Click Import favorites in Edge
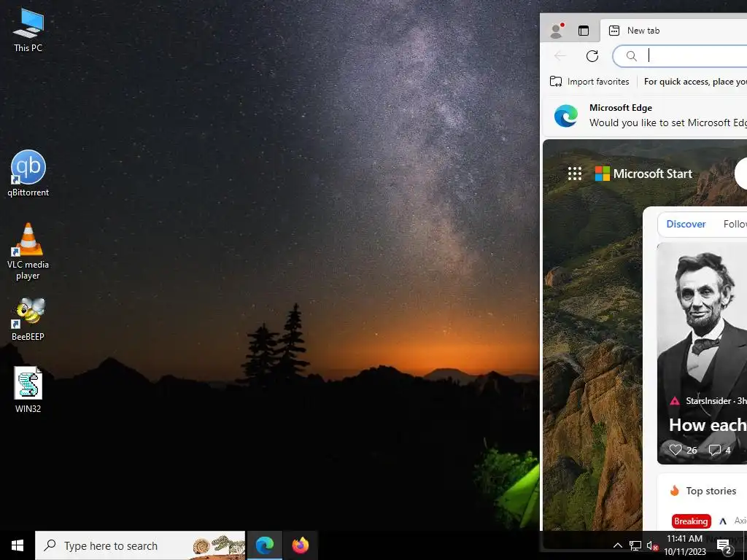 coord(589,82)
